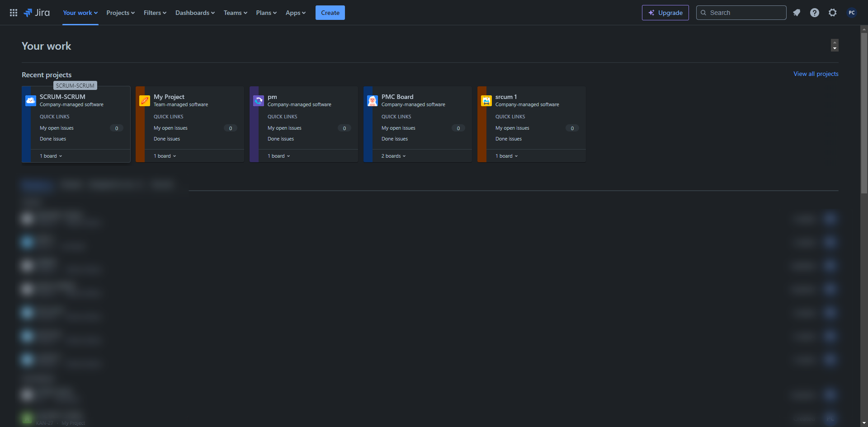
Task: Click the SCRUM-SCRUM project avatar icon
Action: (31, 101)
